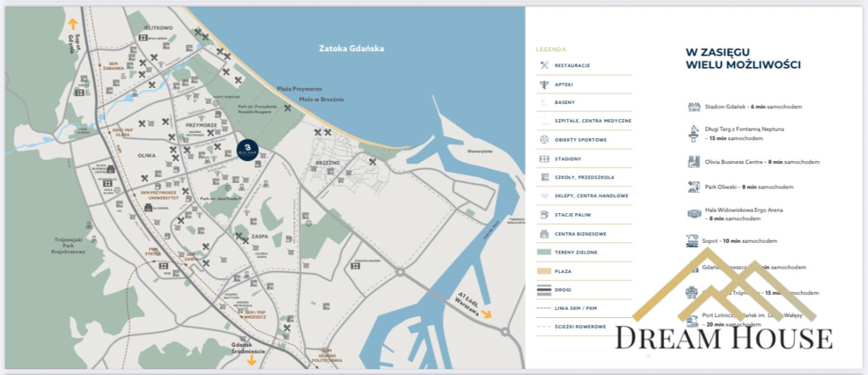Click the Długi Targ Neptune fountain icon
Image resolution: width=868 pixels, height=375 pixels.
point(694,133)
